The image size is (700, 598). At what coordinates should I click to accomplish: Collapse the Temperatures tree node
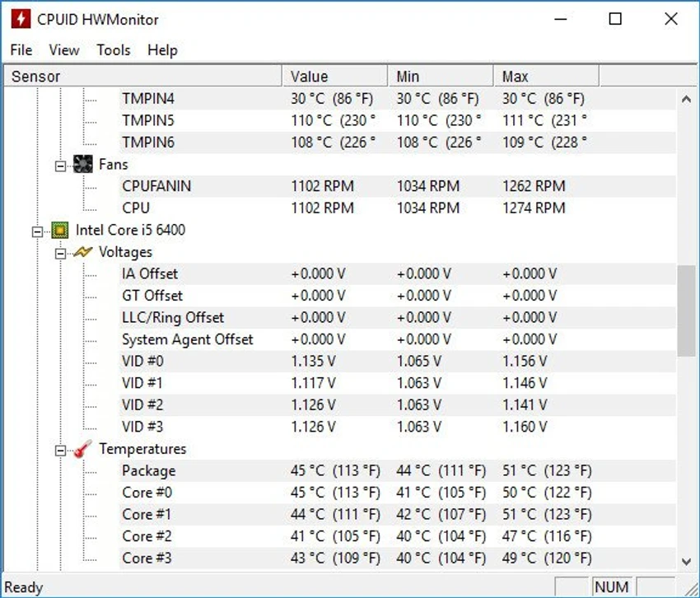pos(60,451)
